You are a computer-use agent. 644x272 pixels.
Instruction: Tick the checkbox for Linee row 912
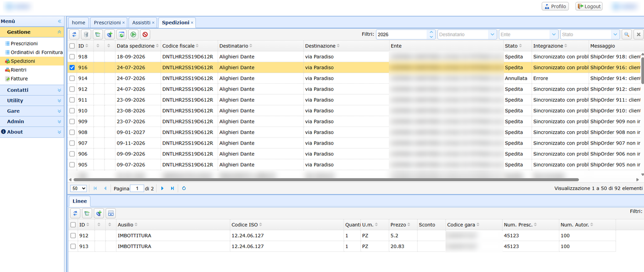[x=73, y=236]
